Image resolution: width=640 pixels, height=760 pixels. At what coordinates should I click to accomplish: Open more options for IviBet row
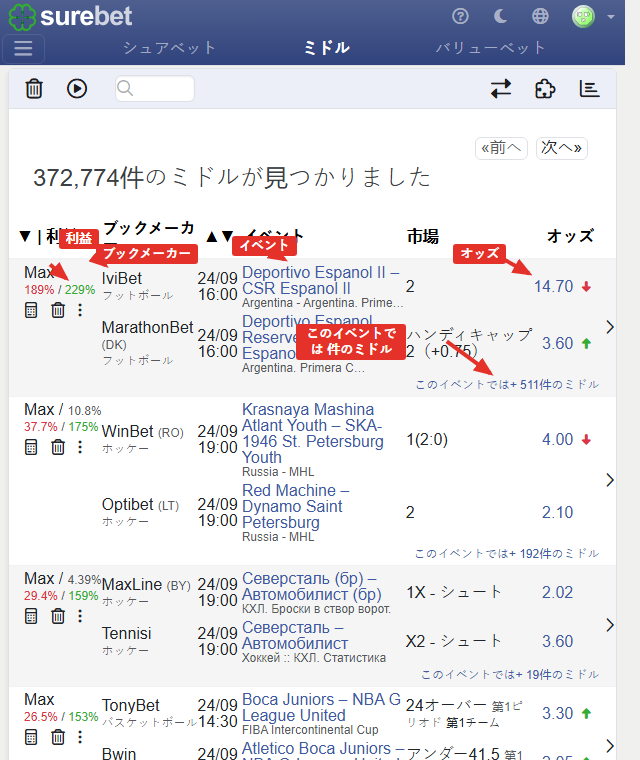(80, 310)
